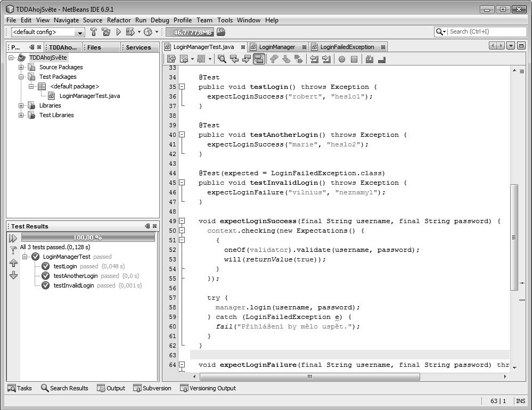The width and height of the screenshot is (532, 410).
Task: Open the default config dropdown
Action: point(80,32)
